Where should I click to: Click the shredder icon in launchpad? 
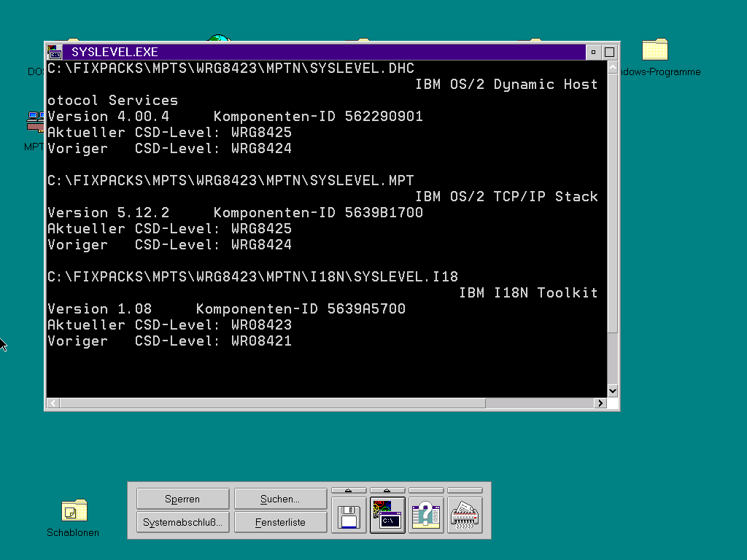465,516
